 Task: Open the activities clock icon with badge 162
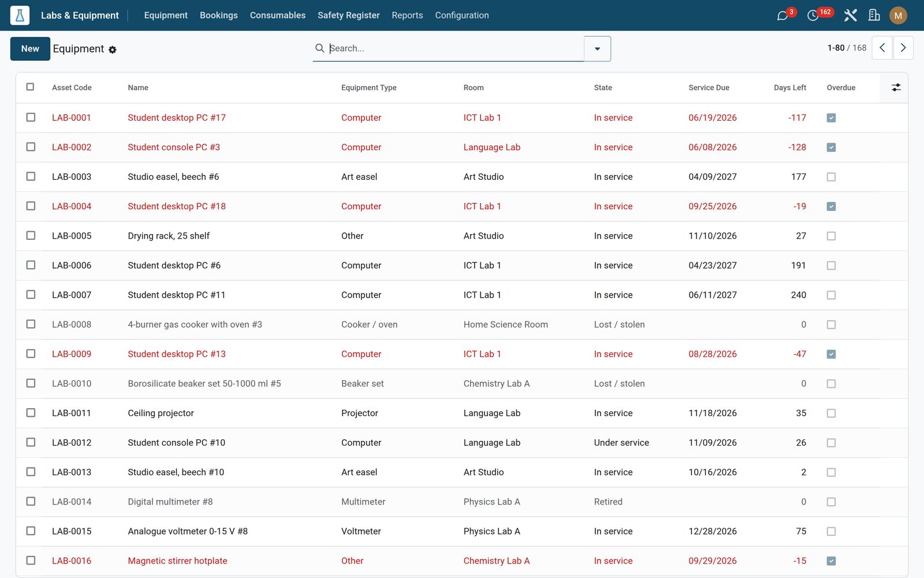click(x=813, y=16)
